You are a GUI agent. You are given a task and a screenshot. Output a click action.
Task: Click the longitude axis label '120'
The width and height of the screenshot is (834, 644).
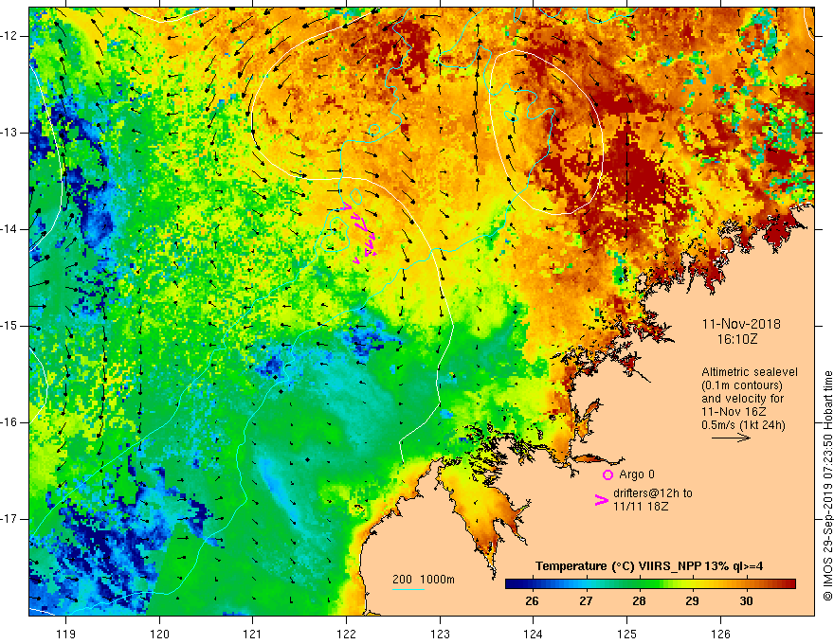(159, 634)
